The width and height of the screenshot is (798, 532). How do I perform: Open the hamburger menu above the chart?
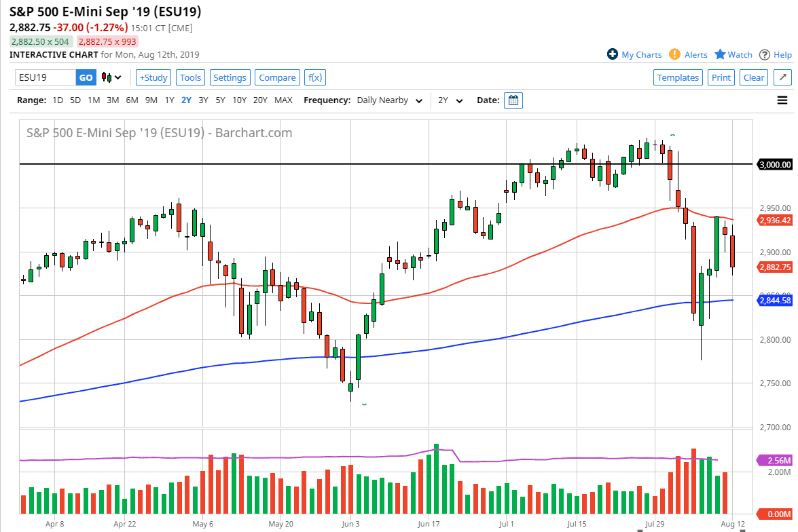pyautogui.click(x=782, y=100)
